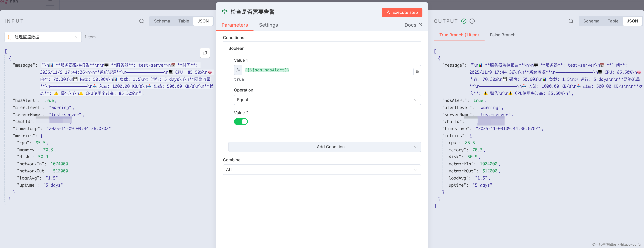Switch to the Settings tab

tap(268, 25)
